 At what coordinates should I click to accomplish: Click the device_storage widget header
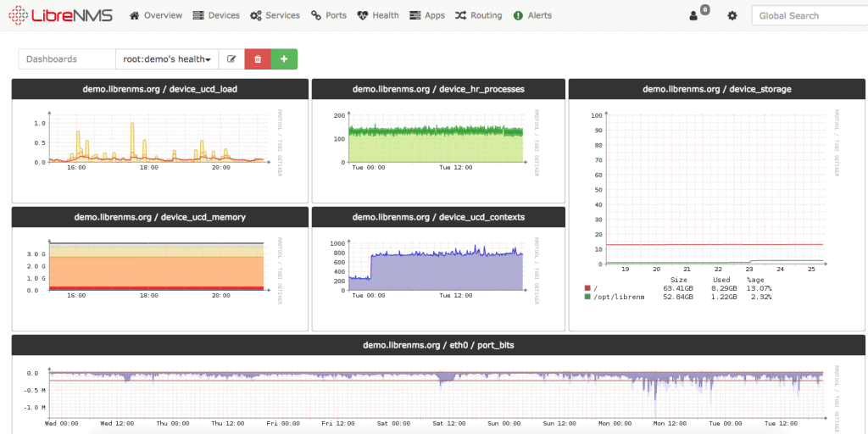717,88
